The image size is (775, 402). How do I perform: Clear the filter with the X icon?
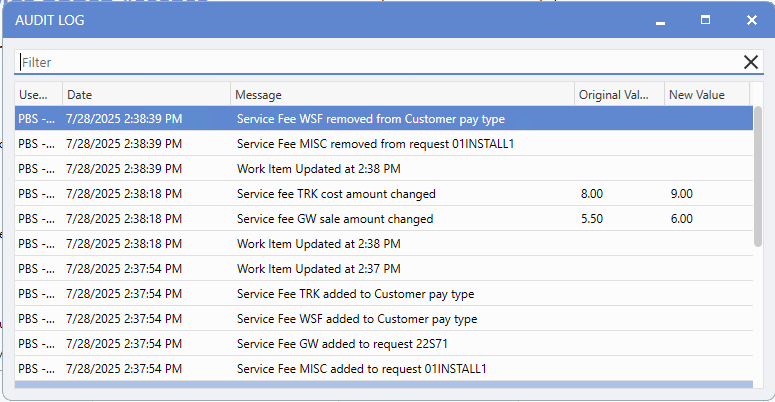click(751, 62)
